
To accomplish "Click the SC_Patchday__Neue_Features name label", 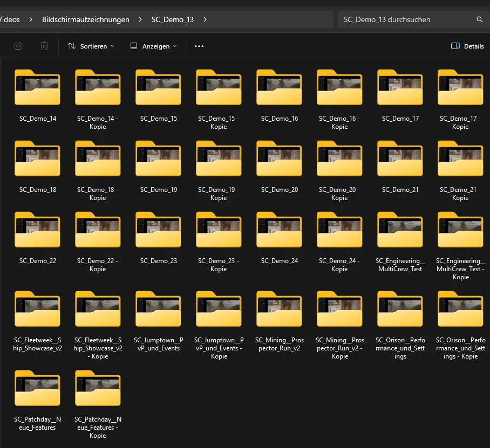I will coord(37,423).
